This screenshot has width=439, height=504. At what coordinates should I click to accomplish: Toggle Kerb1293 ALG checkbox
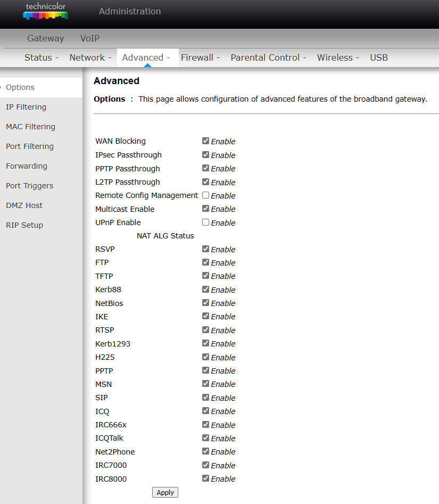click(x=206, y=343)
